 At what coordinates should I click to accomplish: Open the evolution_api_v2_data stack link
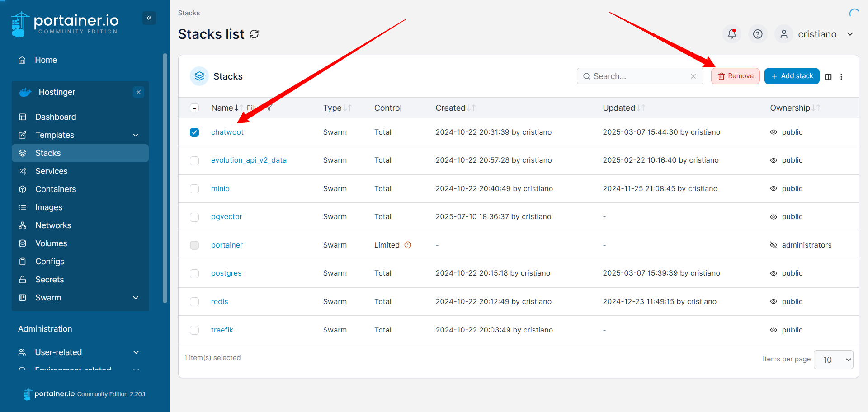tap(249, 160)
